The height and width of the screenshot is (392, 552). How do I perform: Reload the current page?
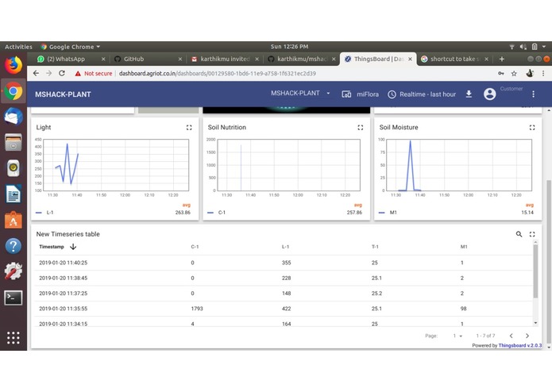point(62,73)
